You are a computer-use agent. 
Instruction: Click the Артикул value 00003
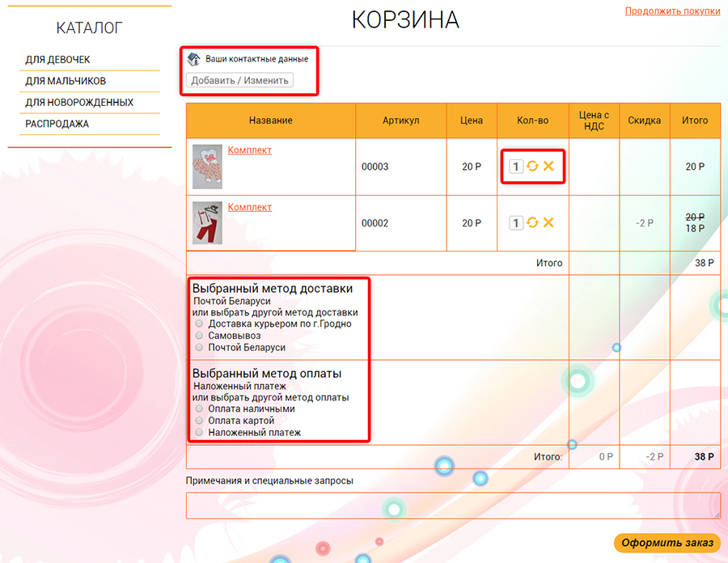click(x=375, y=167)
